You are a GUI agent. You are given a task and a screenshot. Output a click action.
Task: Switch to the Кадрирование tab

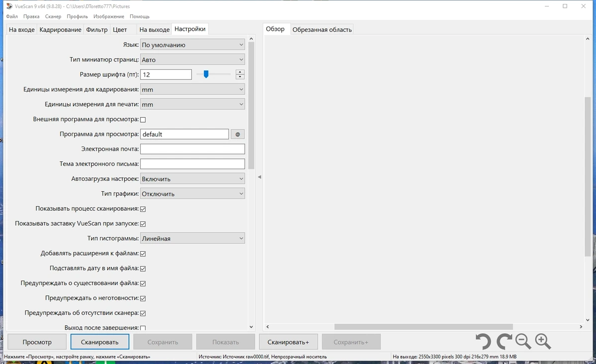(60, 30)
